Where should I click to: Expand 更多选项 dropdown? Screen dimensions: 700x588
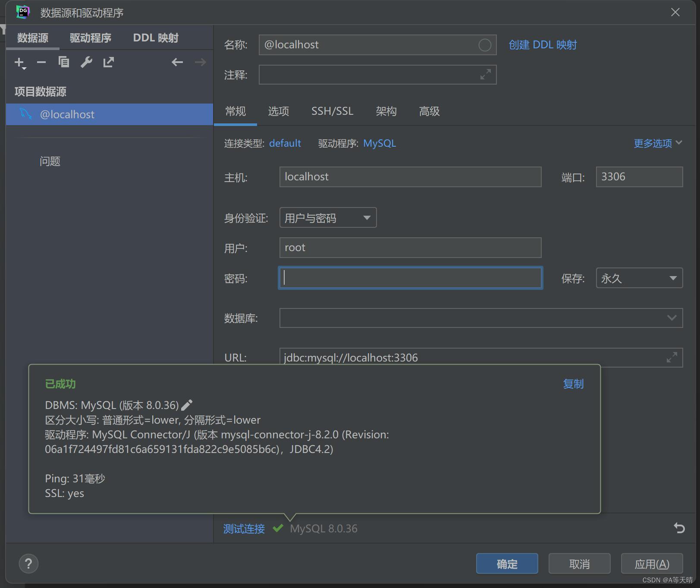(x=658, y=143)
